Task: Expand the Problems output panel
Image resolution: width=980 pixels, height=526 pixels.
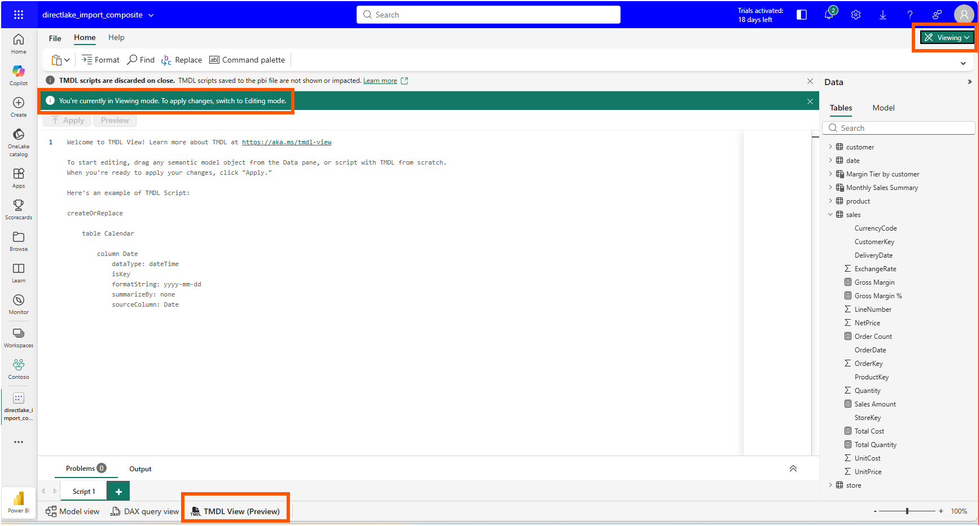Action: click(x=793, y=468)
